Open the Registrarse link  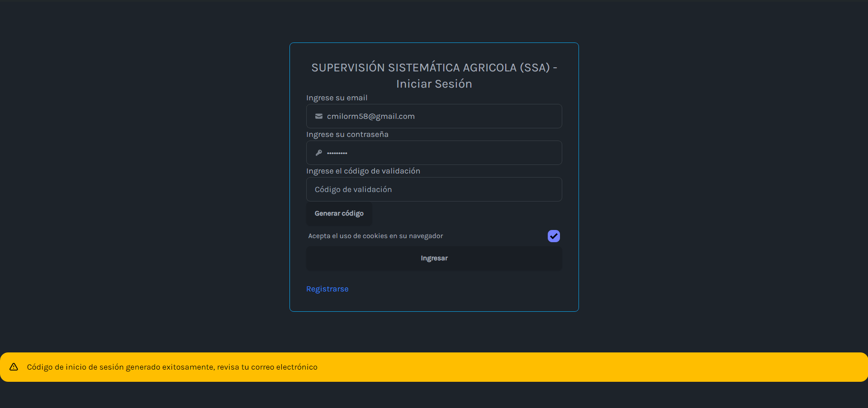(x=327, y=289)
